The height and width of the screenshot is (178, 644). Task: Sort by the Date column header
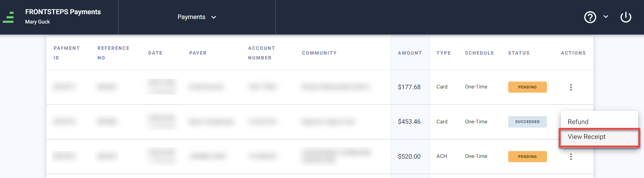155,53
